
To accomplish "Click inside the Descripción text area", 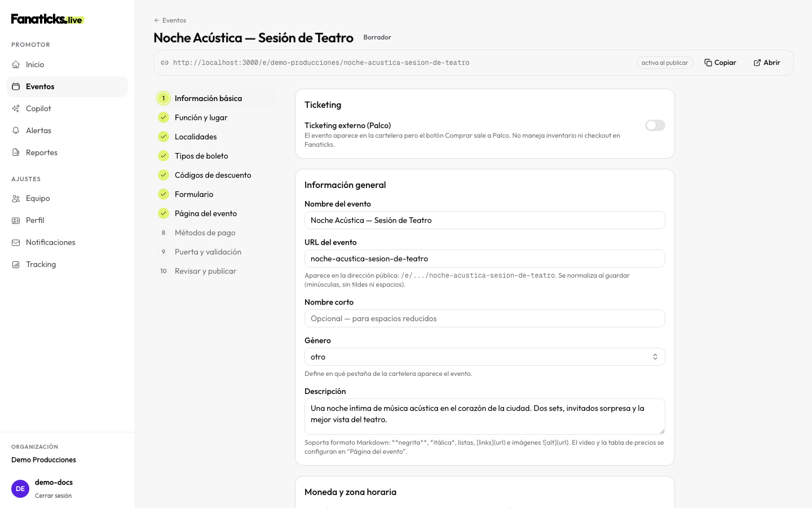I will click(485, 417).
